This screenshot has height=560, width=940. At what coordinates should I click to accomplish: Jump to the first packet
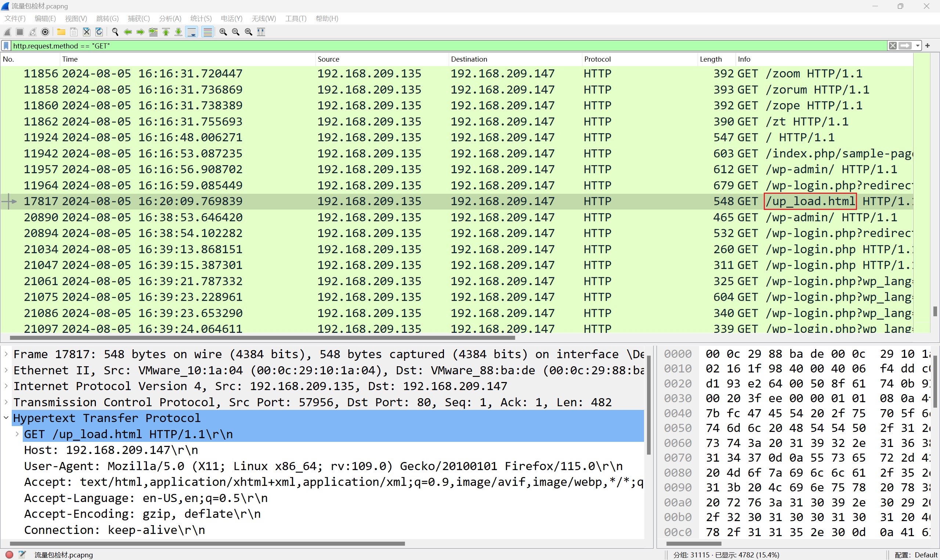coord(166,32)
